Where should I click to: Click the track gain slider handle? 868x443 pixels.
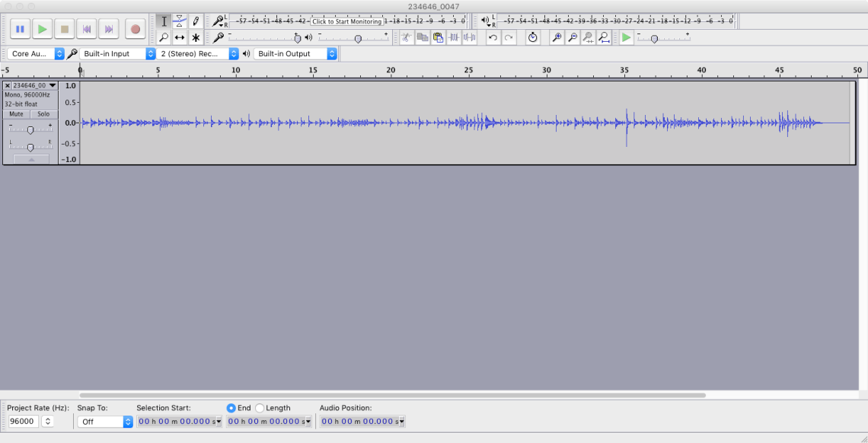pos(30,129)
